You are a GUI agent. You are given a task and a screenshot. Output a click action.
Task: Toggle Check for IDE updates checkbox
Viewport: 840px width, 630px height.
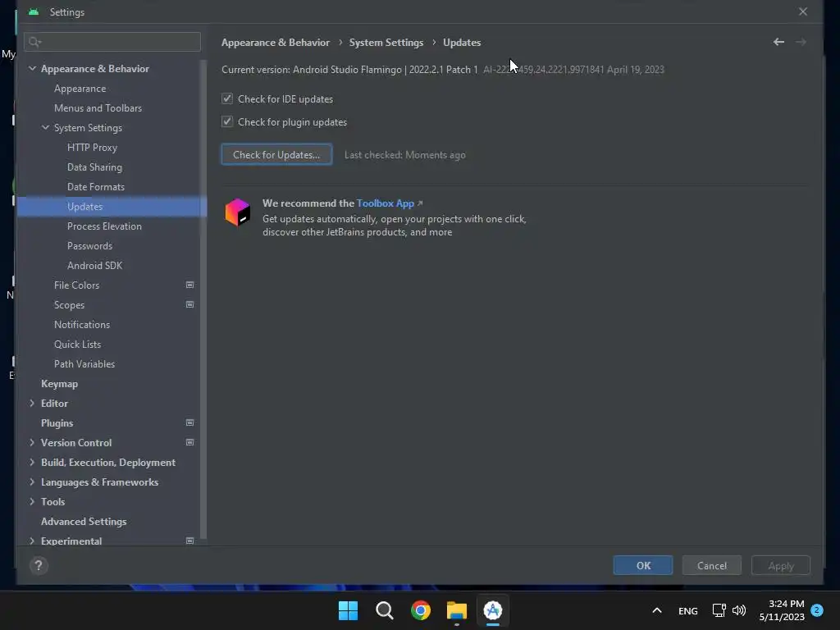click(x=227, y=98)
